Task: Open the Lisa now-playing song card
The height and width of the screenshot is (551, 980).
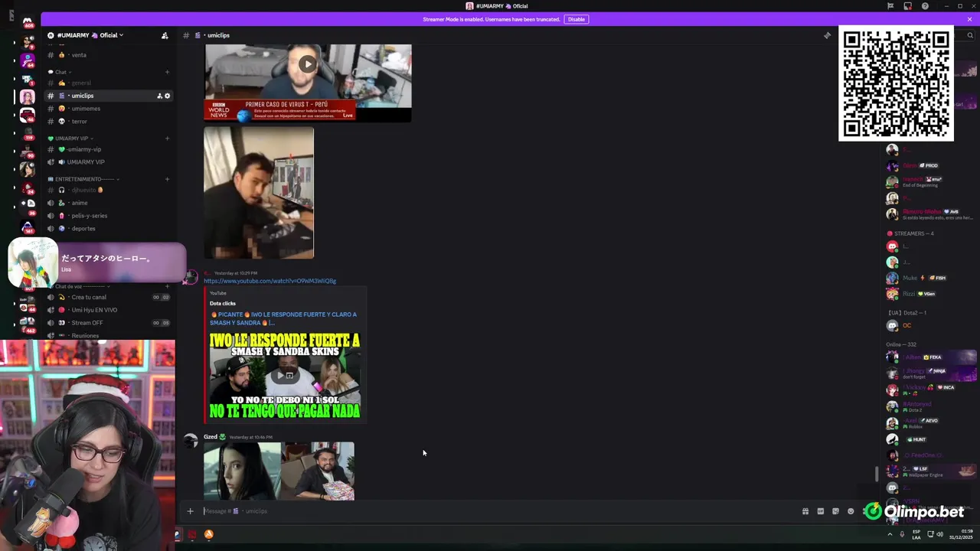Action: tap(97, 262)
